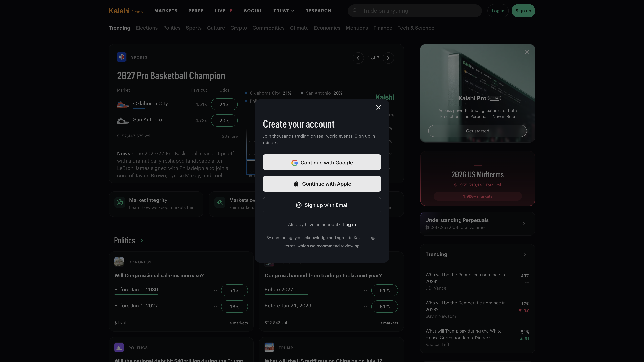Go to previous featured market arrow
The width and height of the screenshot is (644, 362).
click(x=358, y=58)
